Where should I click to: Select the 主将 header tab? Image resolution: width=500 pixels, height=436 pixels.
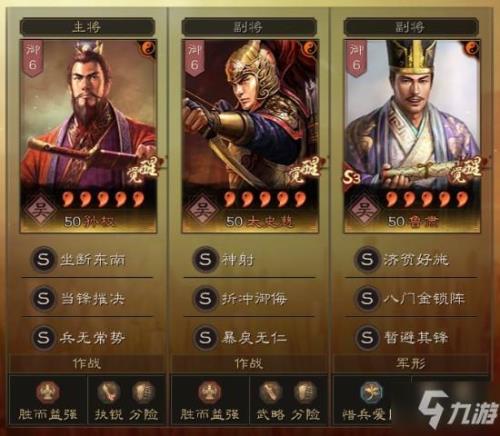(x=87, y=27)
